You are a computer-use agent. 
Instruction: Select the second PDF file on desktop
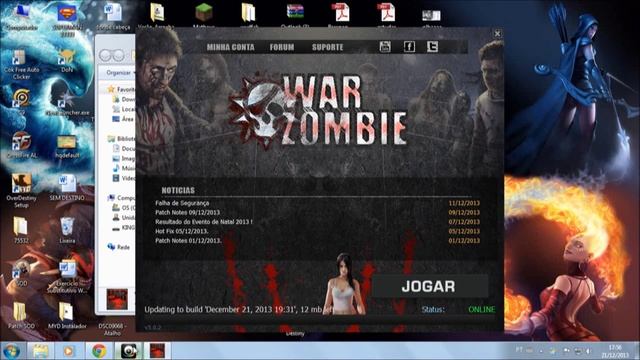[386, 14]
